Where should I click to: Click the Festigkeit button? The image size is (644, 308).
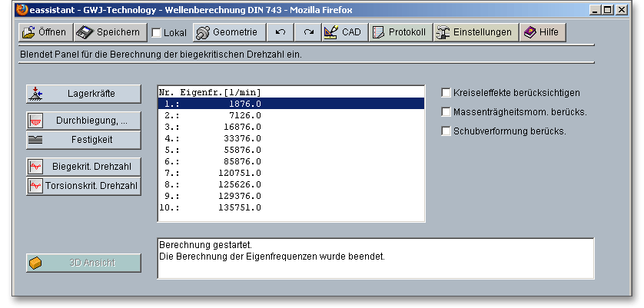click(84, 140)
